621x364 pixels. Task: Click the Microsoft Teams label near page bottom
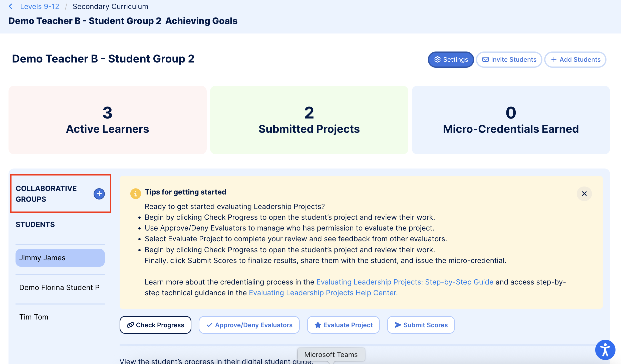click(x=331, y=354)
